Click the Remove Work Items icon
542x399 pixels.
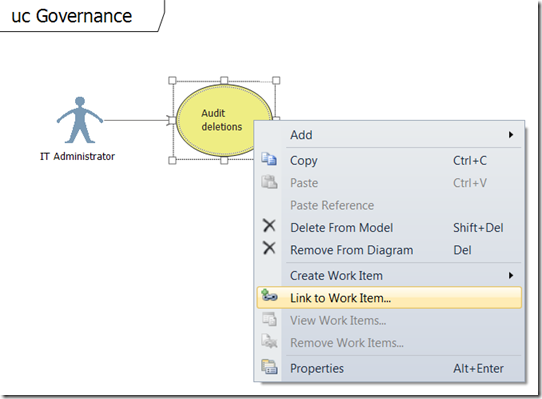point(269,341)
